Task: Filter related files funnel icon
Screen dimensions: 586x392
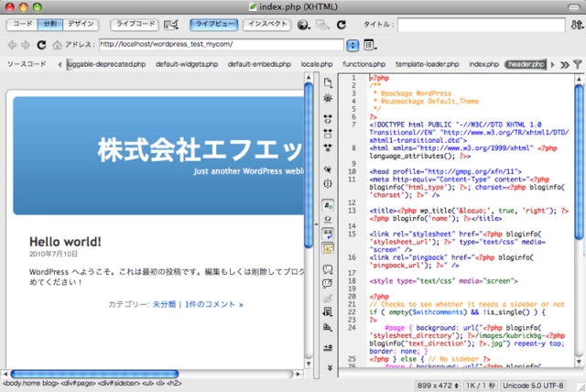Action: 578,65
